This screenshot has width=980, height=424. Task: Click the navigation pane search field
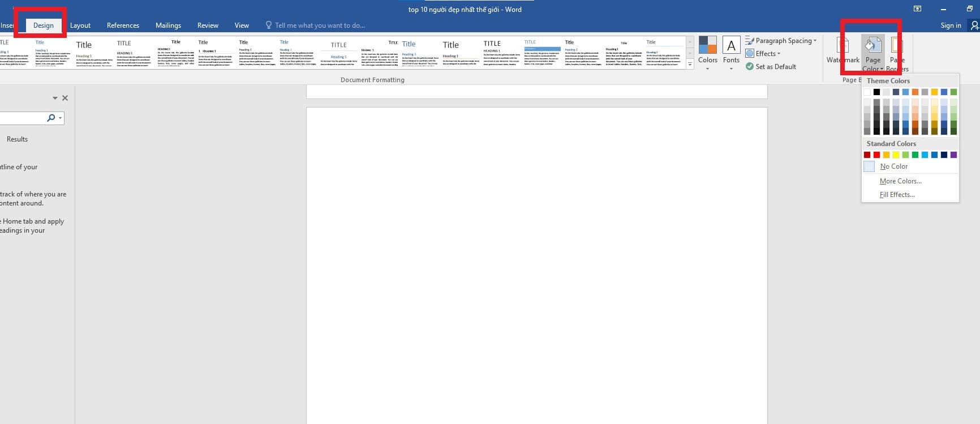(23, 118)
